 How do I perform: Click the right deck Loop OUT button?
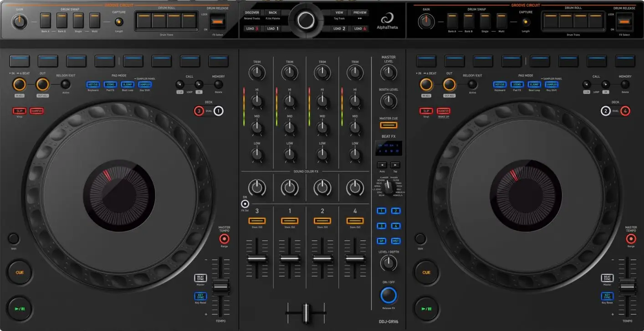(449, 84)
